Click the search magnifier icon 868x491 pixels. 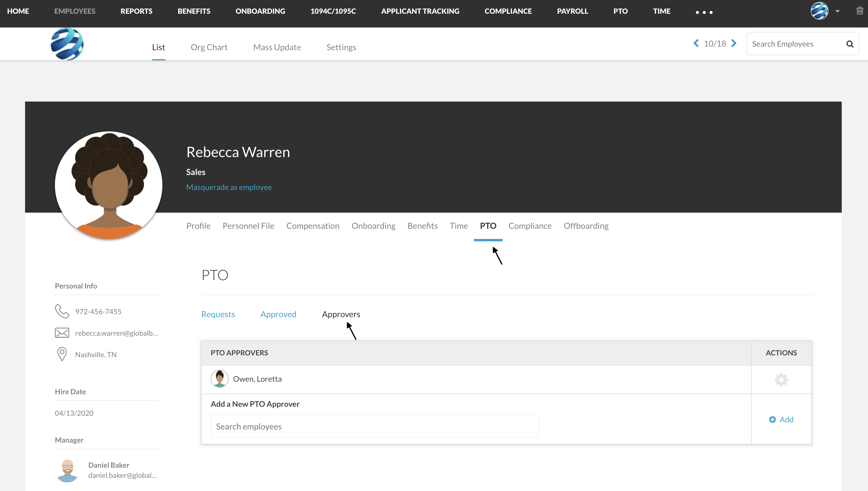(850, 44)
